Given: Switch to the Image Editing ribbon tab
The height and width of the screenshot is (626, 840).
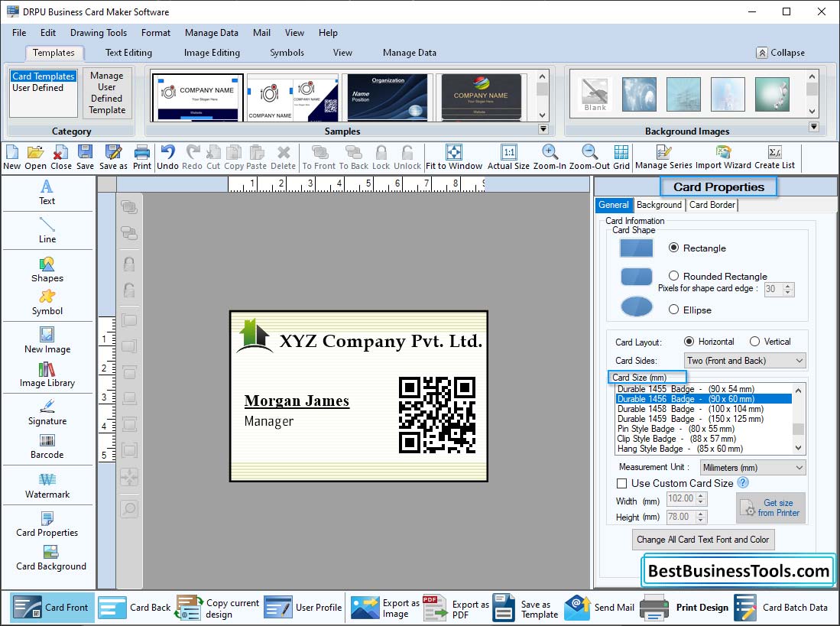Looking at the screenshot, I should pos(212,53).
